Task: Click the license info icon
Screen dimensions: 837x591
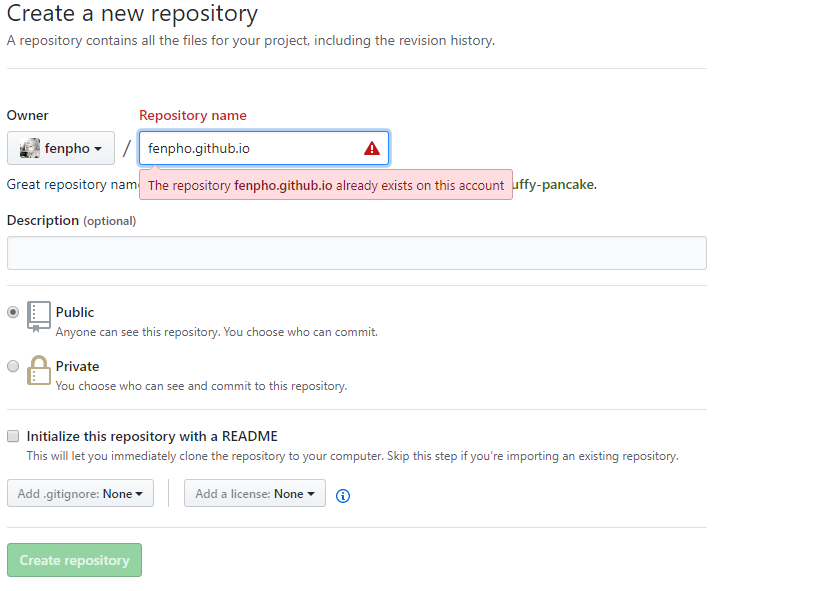Action: [343, 496]
